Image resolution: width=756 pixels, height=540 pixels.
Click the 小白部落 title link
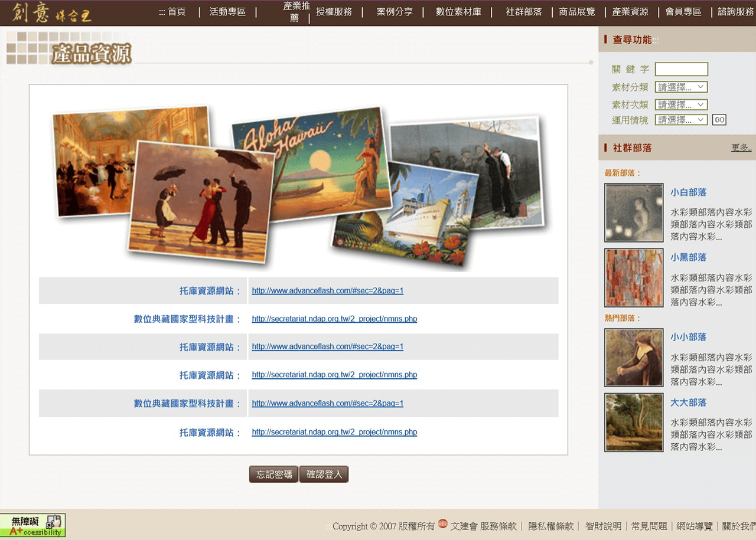pyautogui.click(x=688, y=192)
